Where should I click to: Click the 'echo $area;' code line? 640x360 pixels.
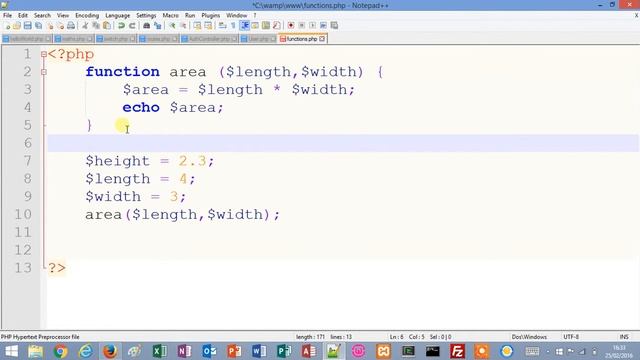pos(173,107)
